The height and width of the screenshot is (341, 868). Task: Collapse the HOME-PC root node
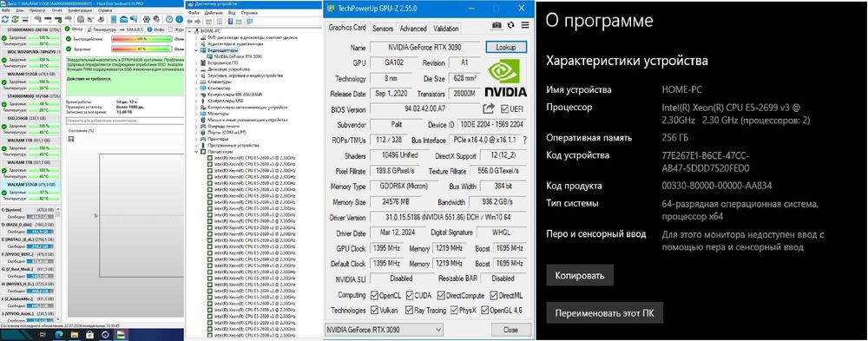[x=189, y=31]
